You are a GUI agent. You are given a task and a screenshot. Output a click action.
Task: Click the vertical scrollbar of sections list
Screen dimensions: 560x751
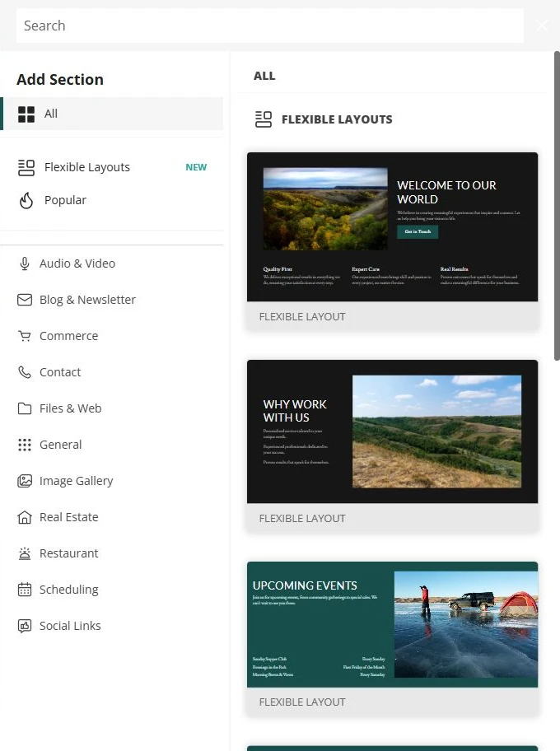coord(557,206)
